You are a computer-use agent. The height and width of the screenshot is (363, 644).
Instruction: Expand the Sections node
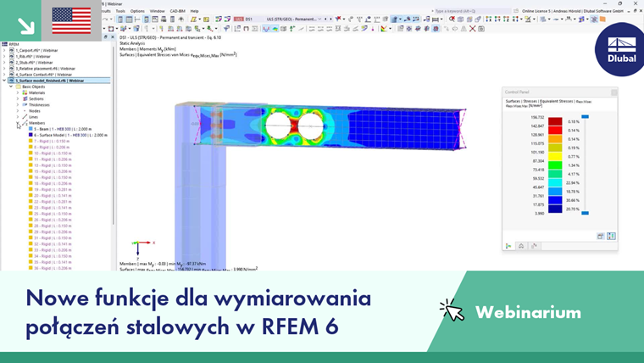[18, 98]
